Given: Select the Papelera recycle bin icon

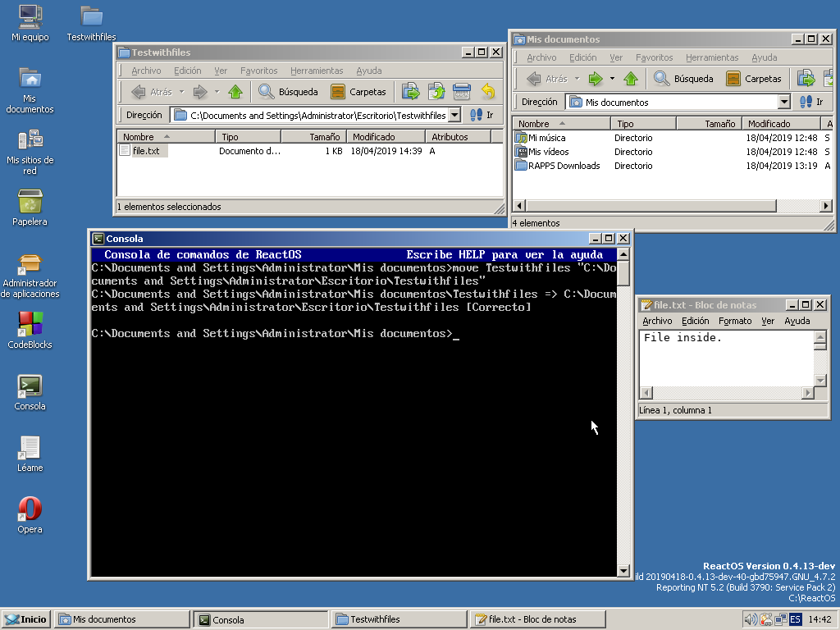Looking at the screenshot, I should pyautogui.click(x=30, y=202).
